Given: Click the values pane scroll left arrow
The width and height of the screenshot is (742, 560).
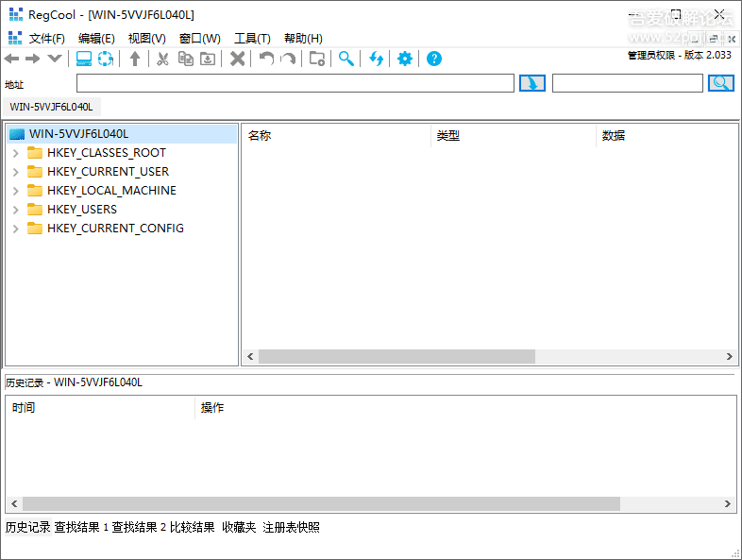Looking at the screenshot, I should 250,356.
